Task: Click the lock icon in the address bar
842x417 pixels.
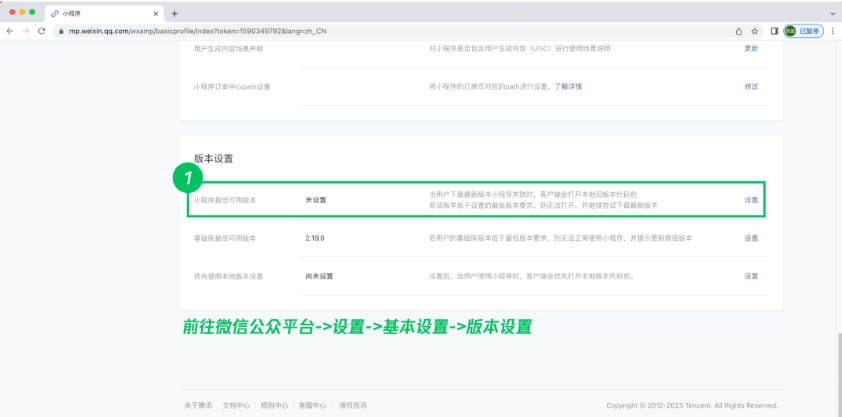Action: [61, 31]
